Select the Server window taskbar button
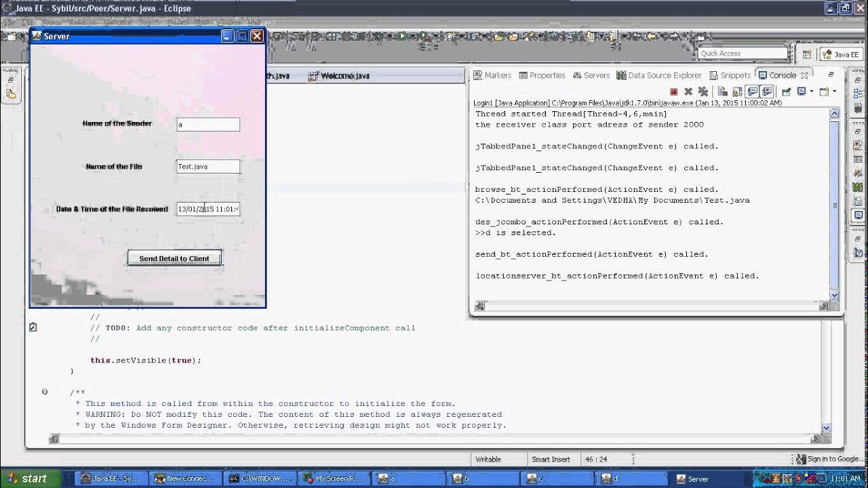 pos(707,479)
